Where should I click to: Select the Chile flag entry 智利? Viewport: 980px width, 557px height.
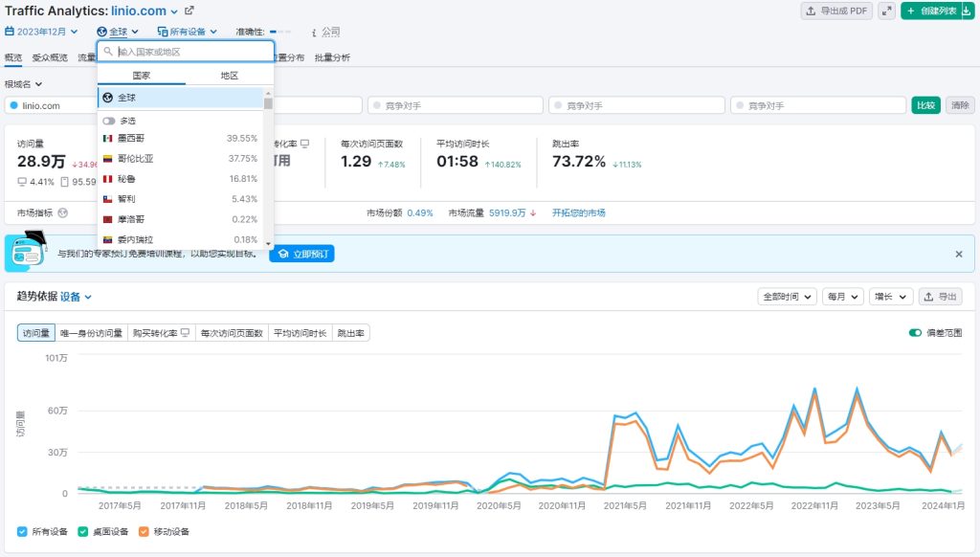coord(180,199)
